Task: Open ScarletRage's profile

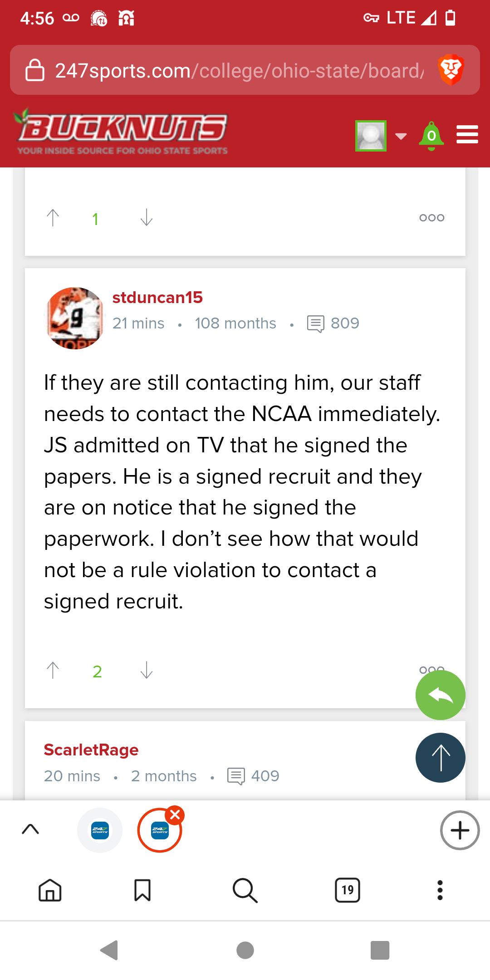Action: point(91,750)
